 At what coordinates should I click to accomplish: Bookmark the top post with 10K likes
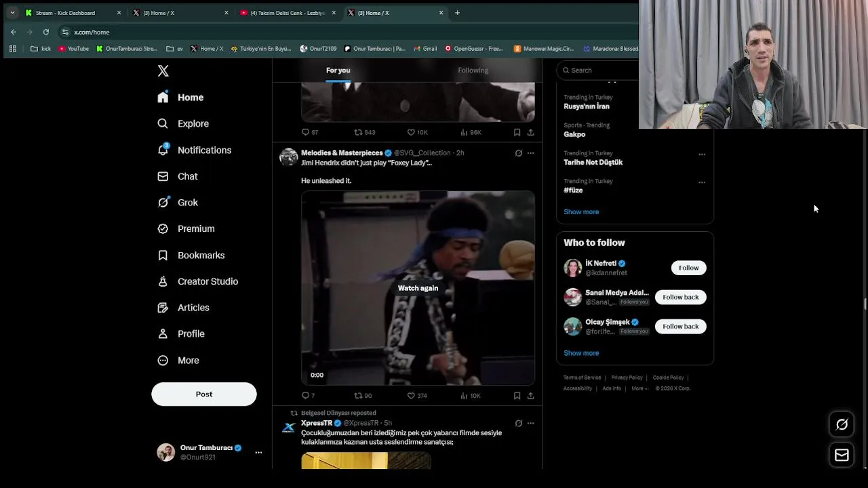[x=517, y=132]
